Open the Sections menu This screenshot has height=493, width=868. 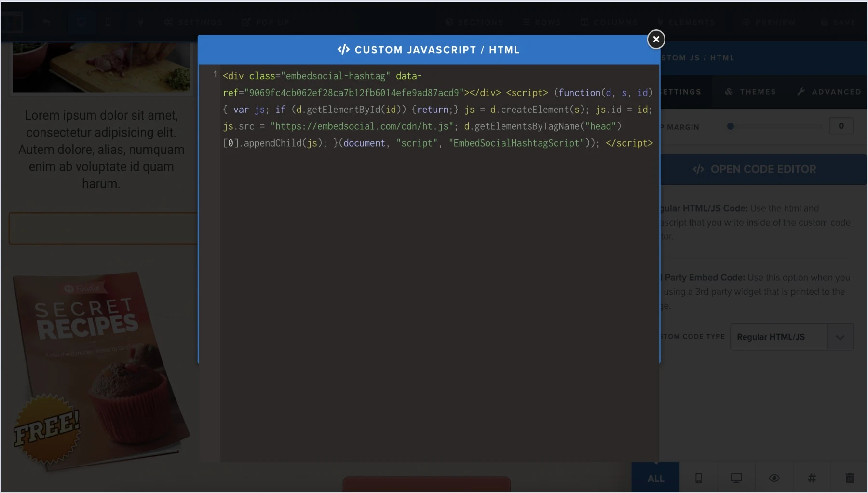pyautogui.click(x=475, y=22)
